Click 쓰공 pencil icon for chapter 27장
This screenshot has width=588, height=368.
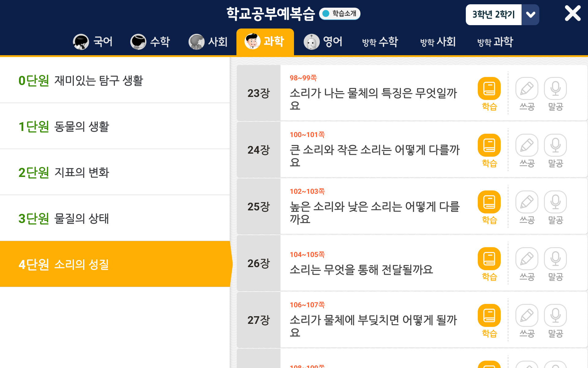pyautogui.click(x=527, y=316)
